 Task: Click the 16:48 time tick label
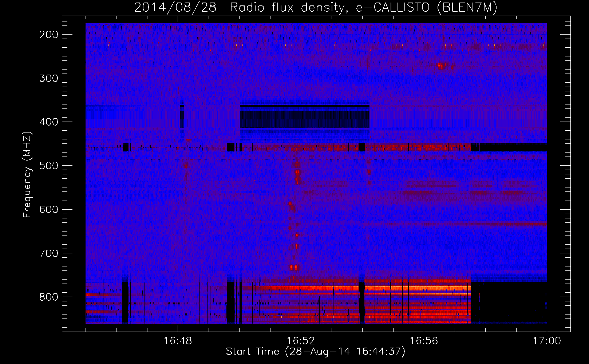pos(178,341)
